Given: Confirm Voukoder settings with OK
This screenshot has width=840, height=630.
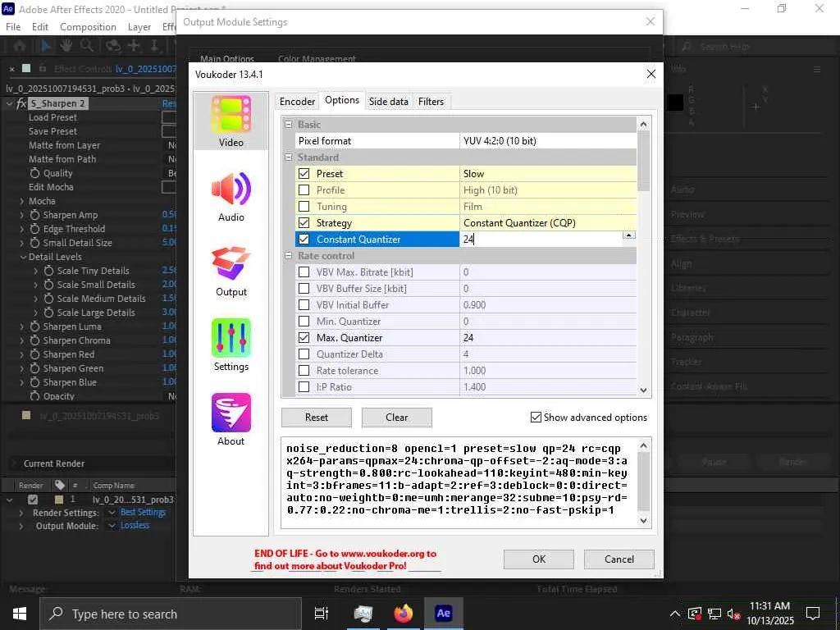Looking at the screenshot, I should (539, 559).
